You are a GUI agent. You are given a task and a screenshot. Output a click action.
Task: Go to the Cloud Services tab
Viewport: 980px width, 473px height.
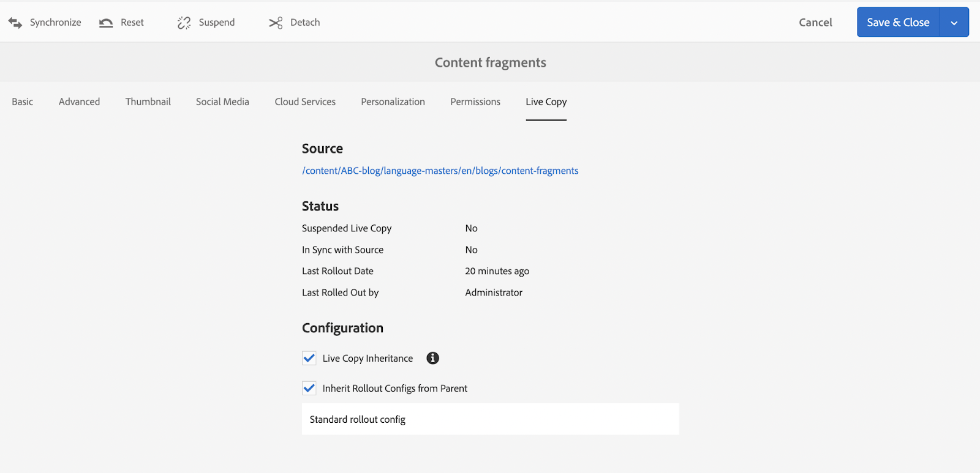tap(305, 102)
